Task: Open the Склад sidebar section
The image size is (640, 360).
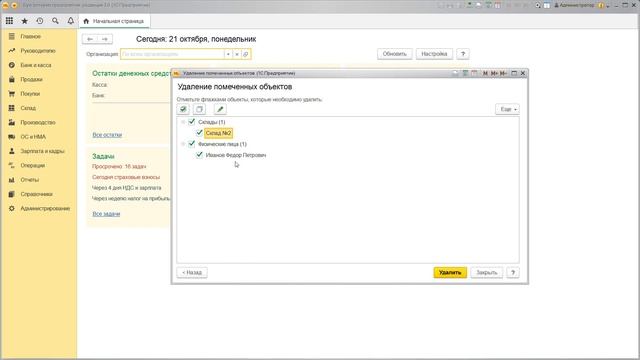Action: tap(28, 108)
